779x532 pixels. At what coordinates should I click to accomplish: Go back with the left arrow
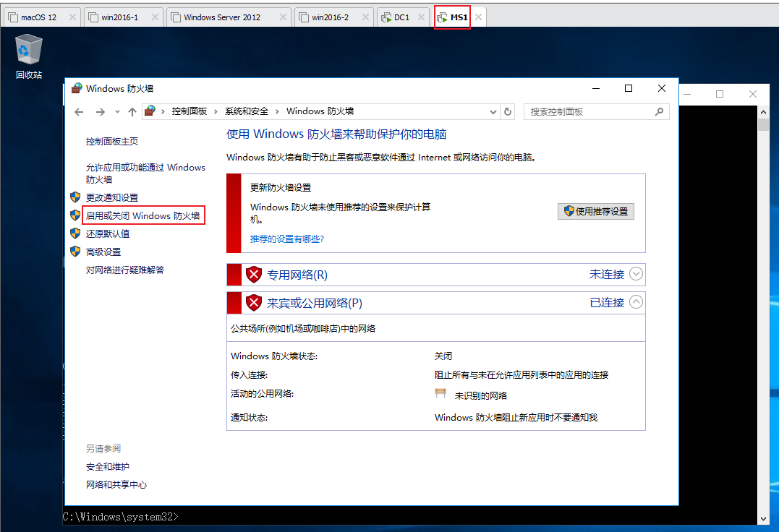79,111
